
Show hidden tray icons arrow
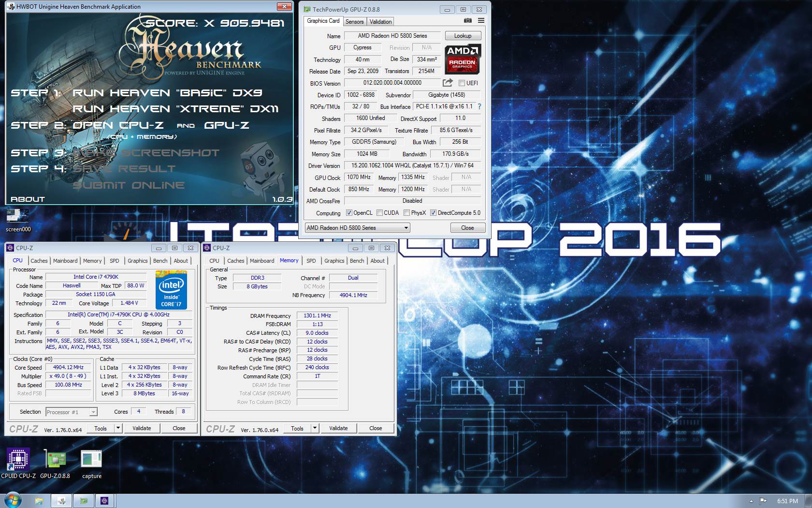(751, 501)
